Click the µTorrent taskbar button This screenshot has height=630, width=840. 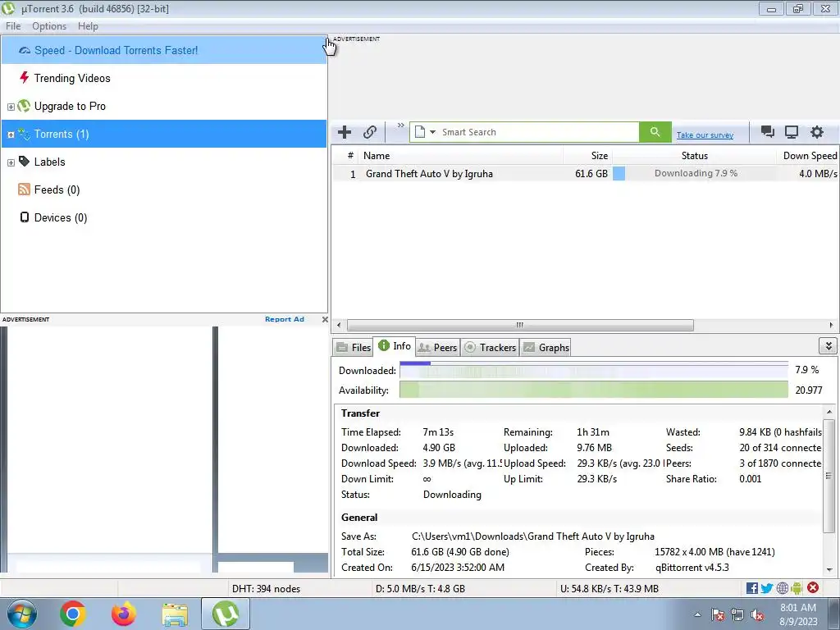(x=226, y=614)
